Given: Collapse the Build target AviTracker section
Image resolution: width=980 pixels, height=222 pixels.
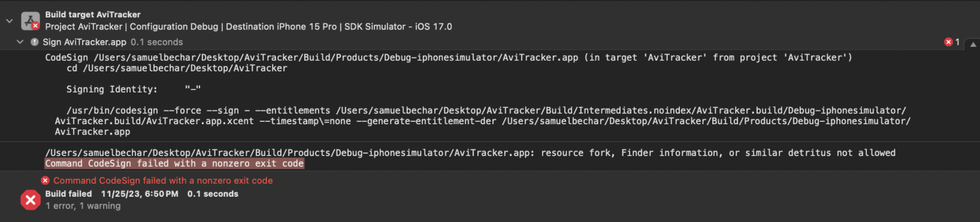Looking at the screenshot, I should [9, 20].
